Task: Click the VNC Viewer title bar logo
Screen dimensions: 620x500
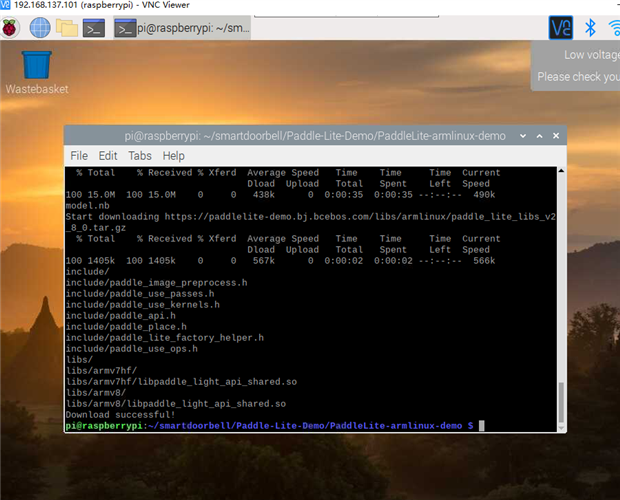Action: pyautogui.click(x=5, y=5)
